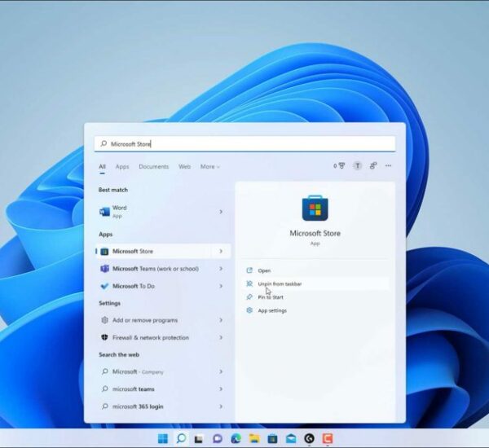
Task: Search web for Microsoft - Company
Action: [x=164, y=371]
